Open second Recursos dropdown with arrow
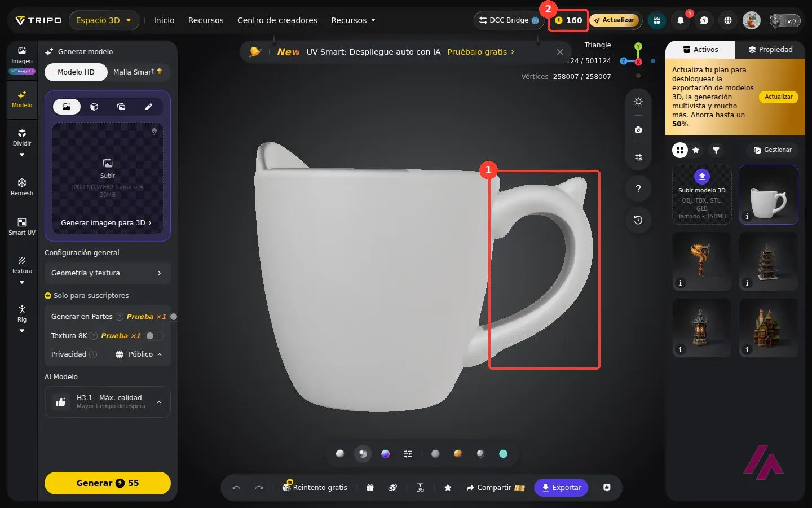Screen dimensions: 812x508 coord(353,20)
